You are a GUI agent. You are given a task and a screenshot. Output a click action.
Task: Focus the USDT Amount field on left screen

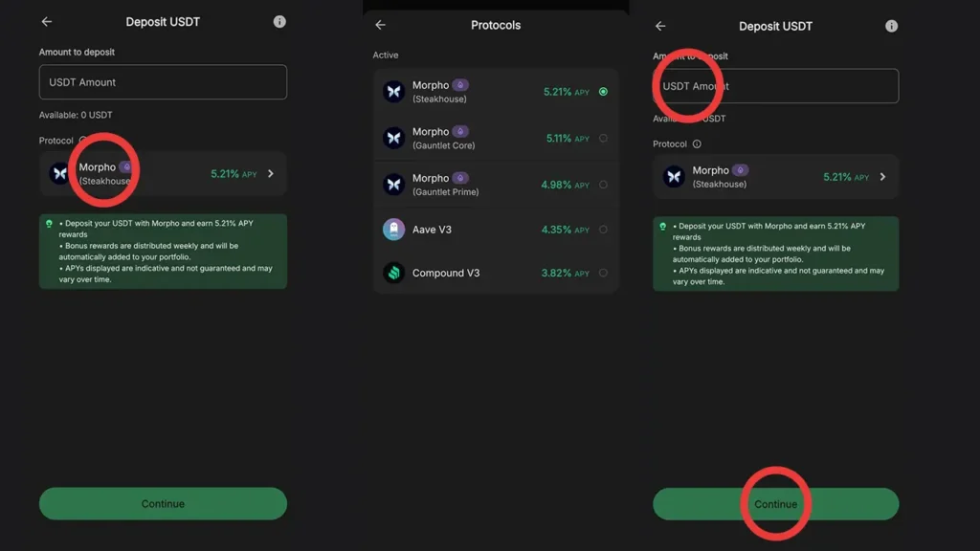pyautogui.click(x=163, y=82)
